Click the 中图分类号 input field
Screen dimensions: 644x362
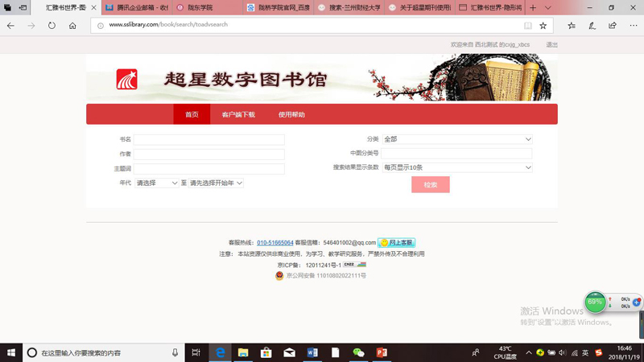456,154
